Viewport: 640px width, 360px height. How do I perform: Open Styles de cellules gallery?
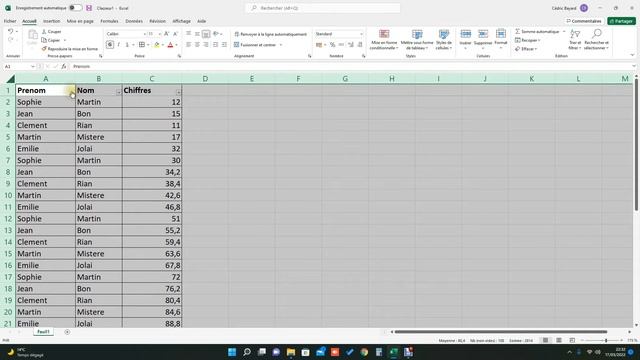pyautogui.click(x=444, y=40)
